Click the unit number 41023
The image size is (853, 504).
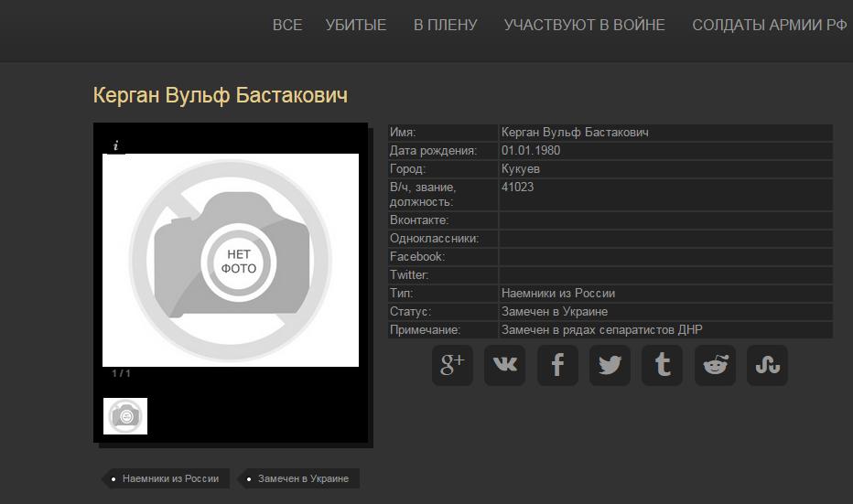tap(517, 187)
